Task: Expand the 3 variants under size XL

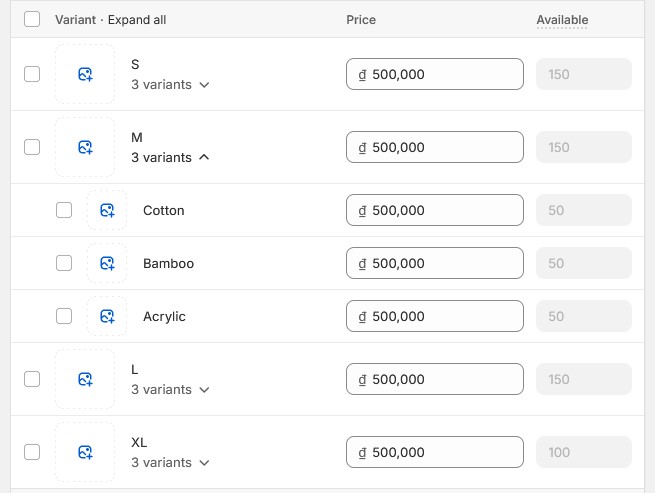Action: (x=170, y=463)
